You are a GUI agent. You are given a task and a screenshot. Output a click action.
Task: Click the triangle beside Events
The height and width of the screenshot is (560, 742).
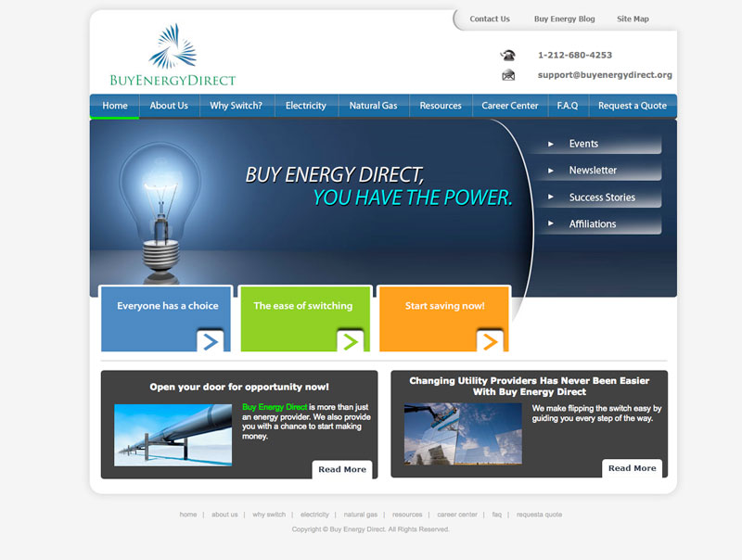[x=551, y=144]
